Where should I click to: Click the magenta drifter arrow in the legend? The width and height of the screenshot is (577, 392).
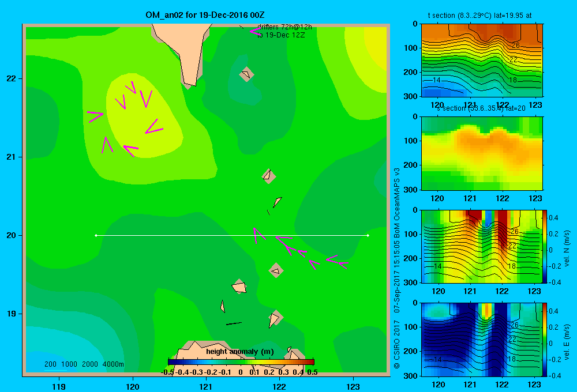[254, 31]
